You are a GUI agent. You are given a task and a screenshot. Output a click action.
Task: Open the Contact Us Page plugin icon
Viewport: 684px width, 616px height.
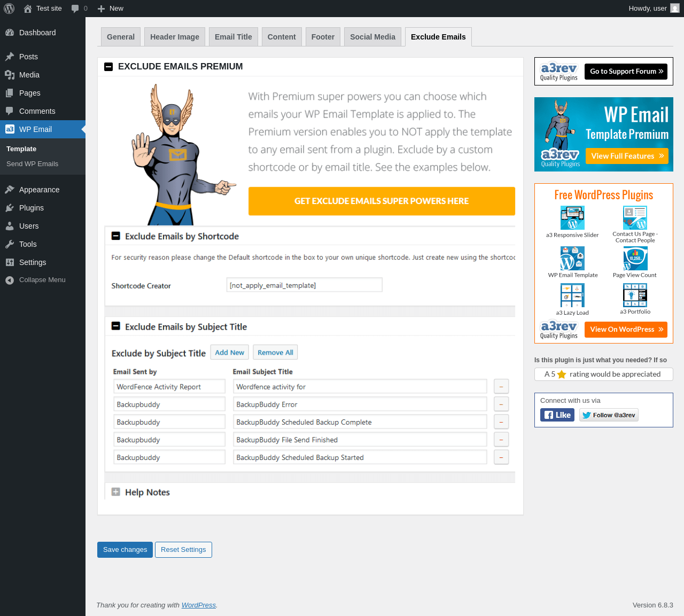tap(635, 217)
